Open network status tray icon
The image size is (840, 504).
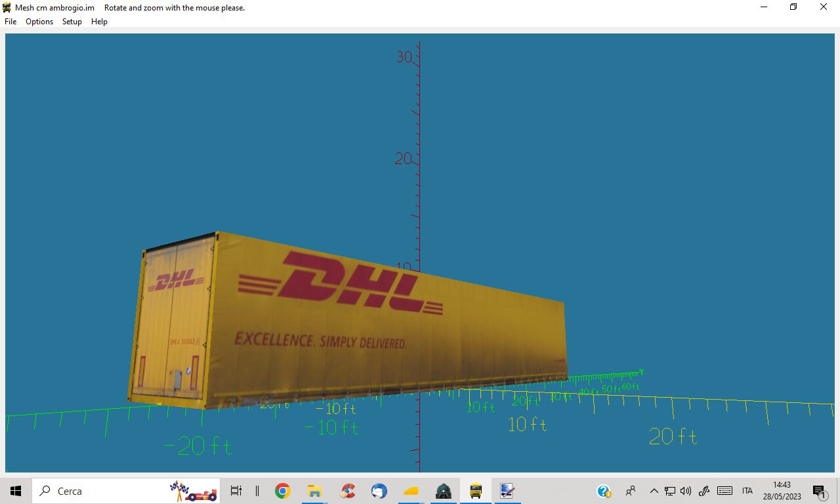[670, 491]
